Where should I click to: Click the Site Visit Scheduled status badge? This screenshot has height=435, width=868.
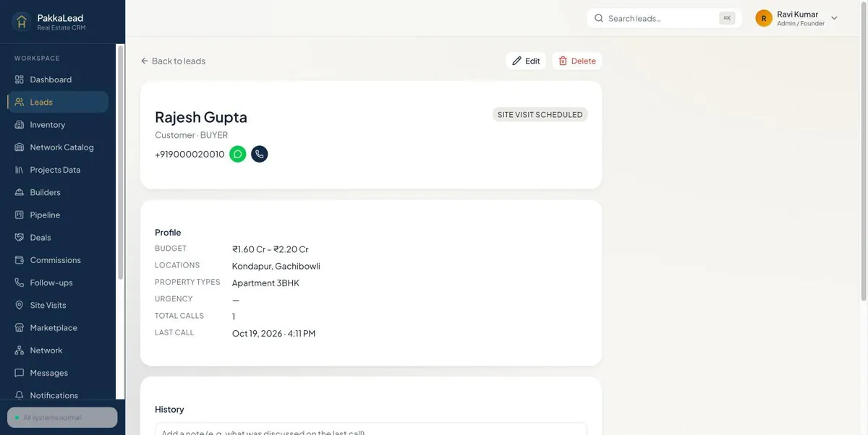540,114
